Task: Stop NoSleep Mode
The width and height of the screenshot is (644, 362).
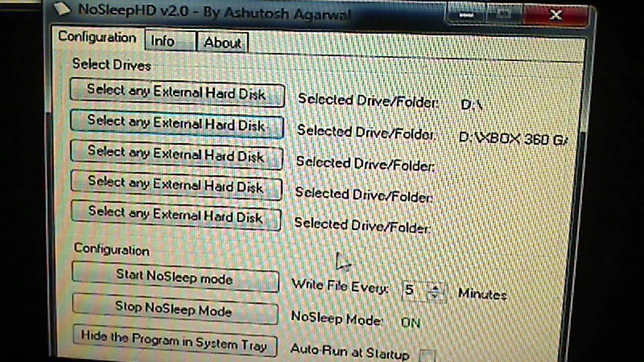Action: (174, 308)
